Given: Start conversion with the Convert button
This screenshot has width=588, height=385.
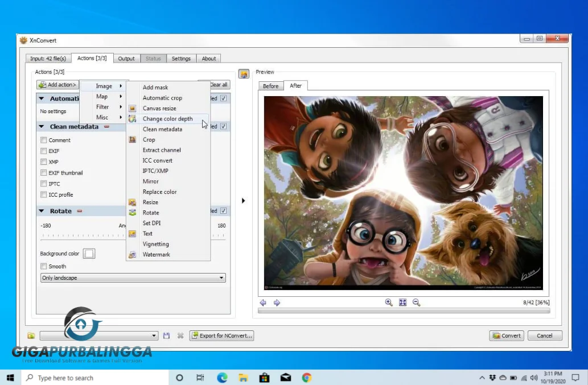Looking at the screenshot, I should coord(507,336).
